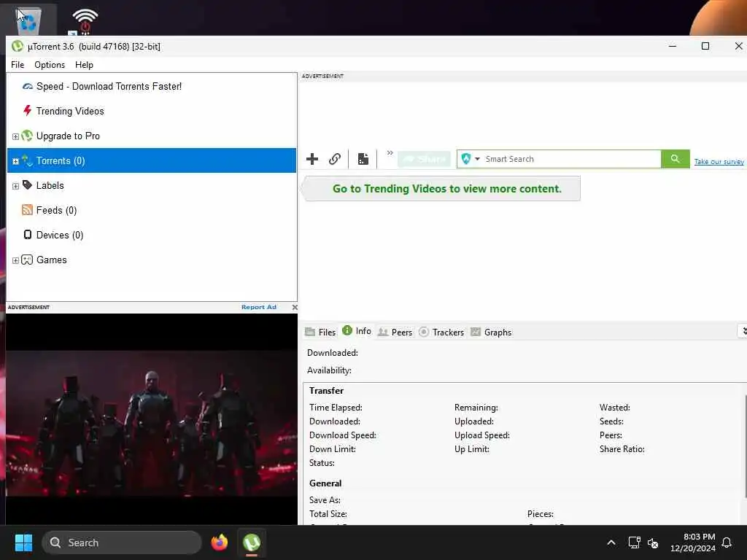Switch to the Trackers tab
Viewport: 747px width, 560px height.
441,332
